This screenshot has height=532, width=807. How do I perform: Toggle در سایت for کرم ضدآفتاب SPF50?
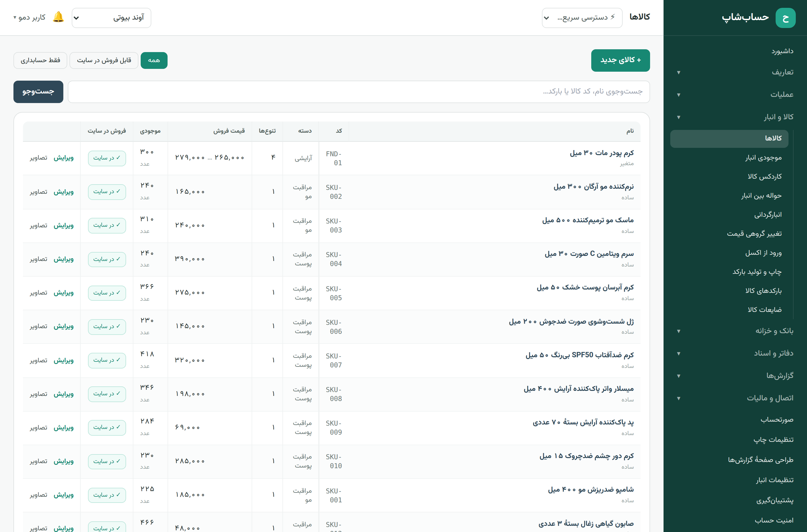click(107, 360)
